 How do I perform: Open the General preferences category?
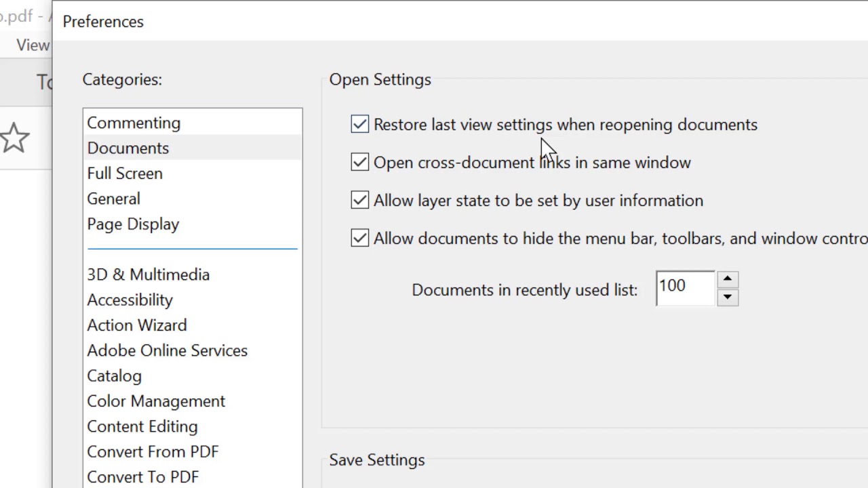tap(114, 199)
